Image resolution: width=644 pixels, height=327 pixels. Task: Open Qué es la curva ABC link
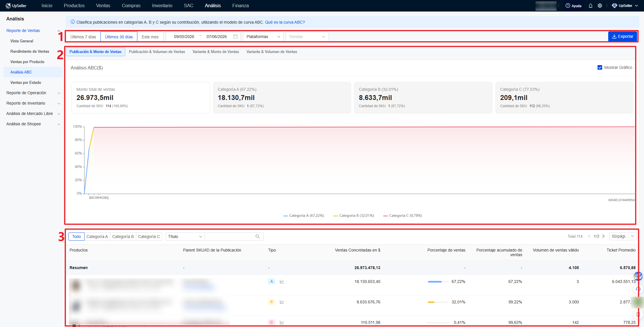point(285,22)
